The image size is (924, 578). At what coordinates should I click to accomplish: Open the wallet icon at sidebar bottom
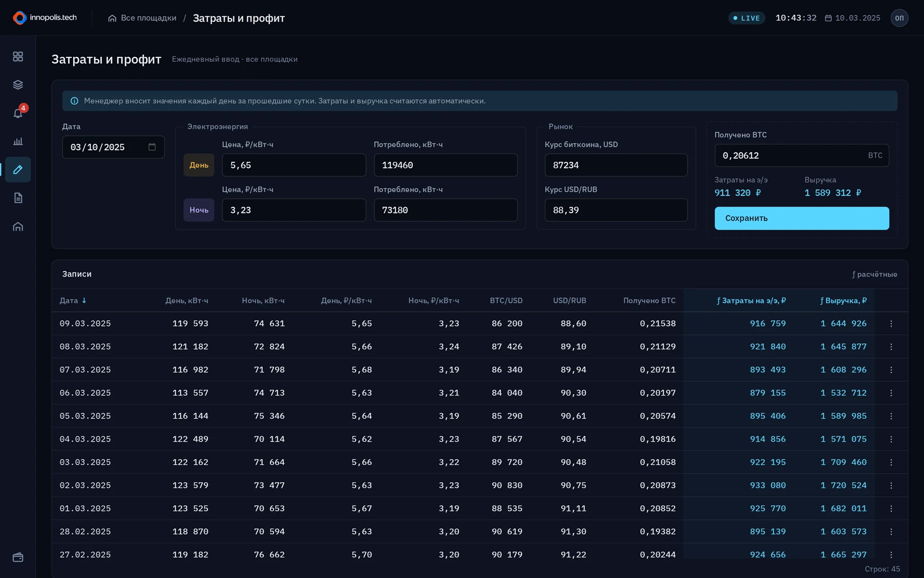point(18,557)
